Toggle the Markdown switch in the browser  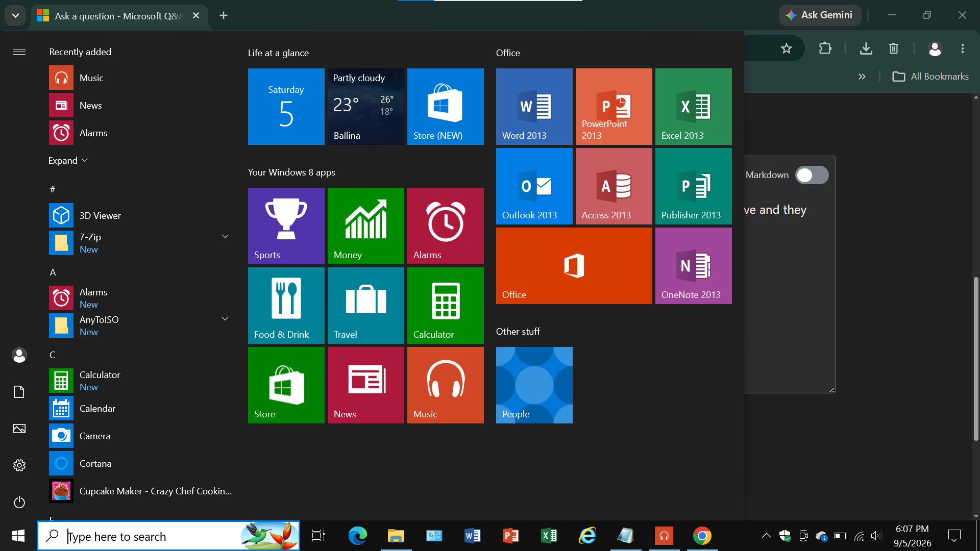[x=812, y=175]
